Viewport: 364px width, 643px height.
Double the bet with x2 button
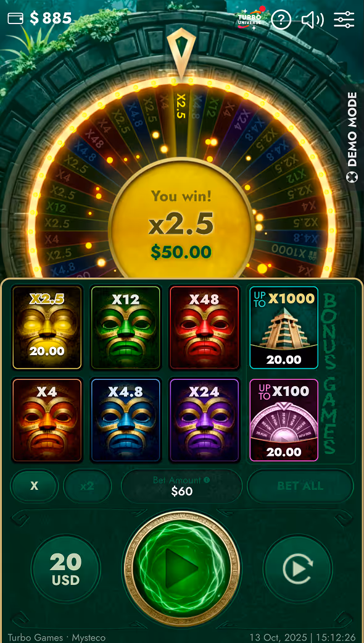click(x=87, y=486)
